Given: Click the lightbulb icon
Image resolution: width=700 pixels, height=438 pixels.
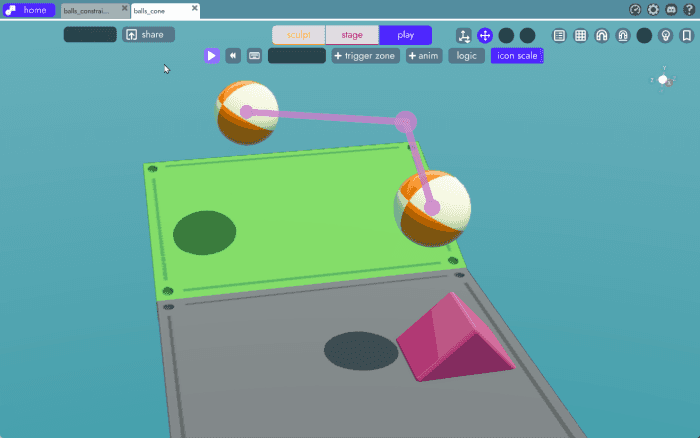Looking at the screenshot, I should [665, 35].
